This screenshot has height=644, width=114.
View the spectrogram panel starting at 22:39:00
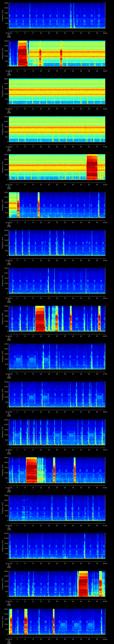(x=57, y=91)
